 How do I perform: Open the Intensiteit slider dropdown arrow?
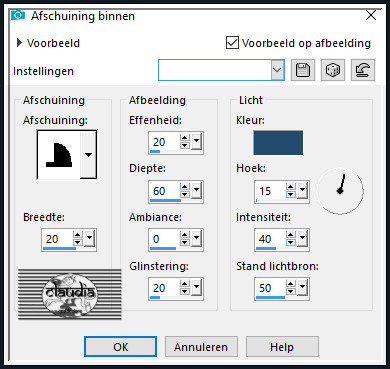(302, 239)
